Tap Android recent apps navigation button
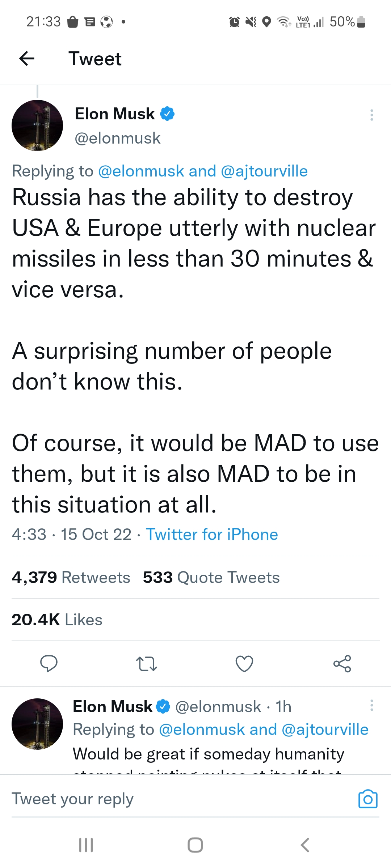The width and height of the screenshot is (391, 868). click(x=86, y=845)
